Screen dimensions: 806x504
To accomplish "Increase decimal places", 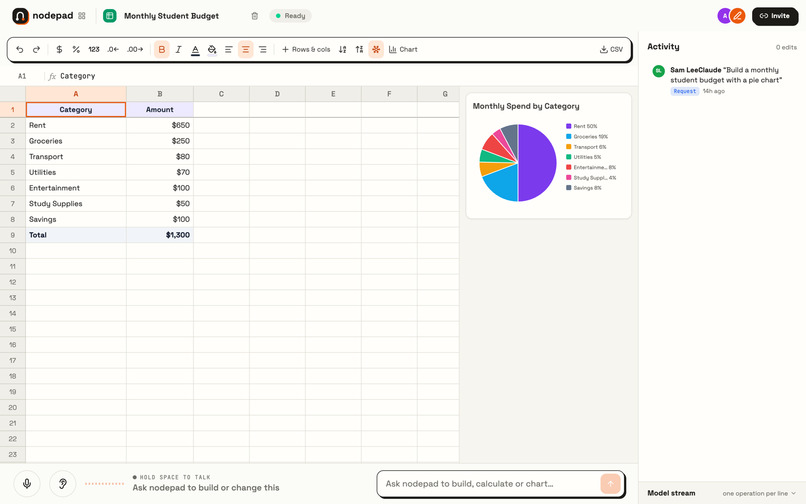I will coord(135,49).
